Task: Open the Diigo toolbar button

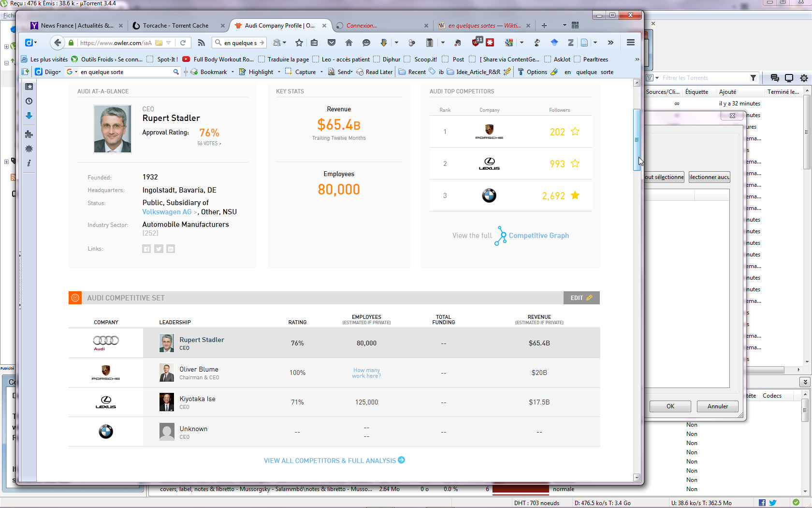Action: 48,72
